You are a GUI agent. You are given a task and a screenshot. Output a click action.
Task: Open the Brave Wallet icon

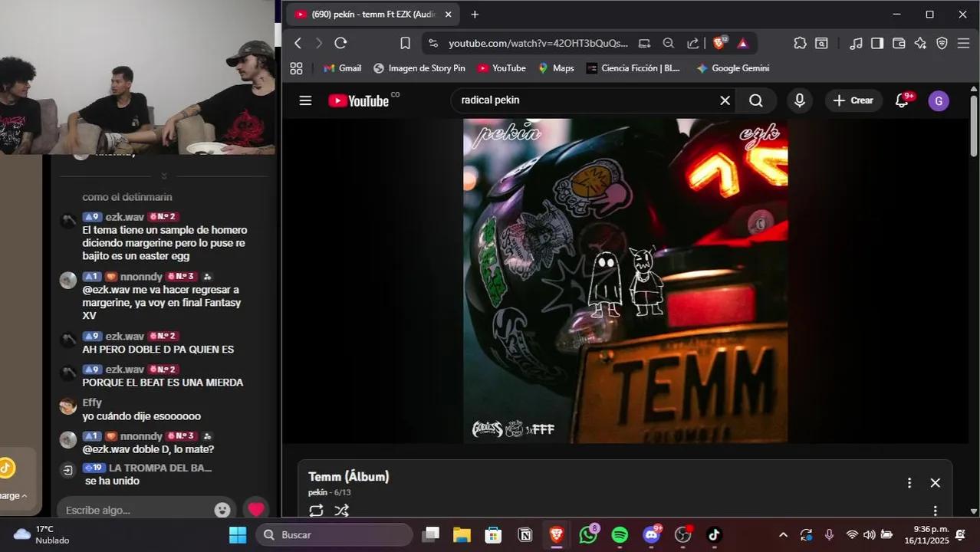[899, 43]
